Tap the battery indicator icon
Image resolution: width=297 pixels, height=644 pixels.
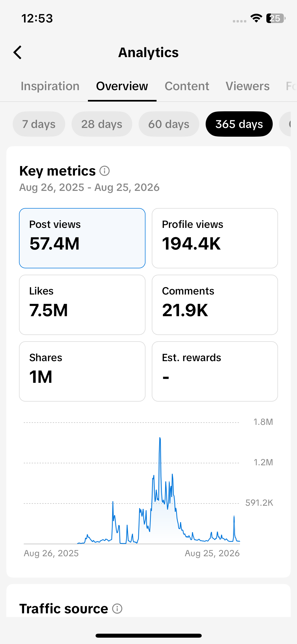click(x=276, y=18)
